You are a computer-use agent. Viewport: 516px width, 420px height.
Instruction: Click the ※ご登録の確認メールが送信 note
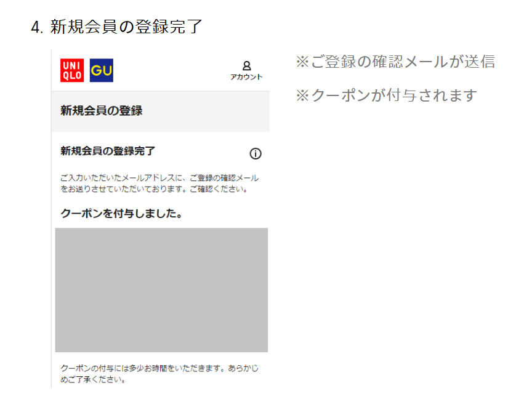[395, 62]
